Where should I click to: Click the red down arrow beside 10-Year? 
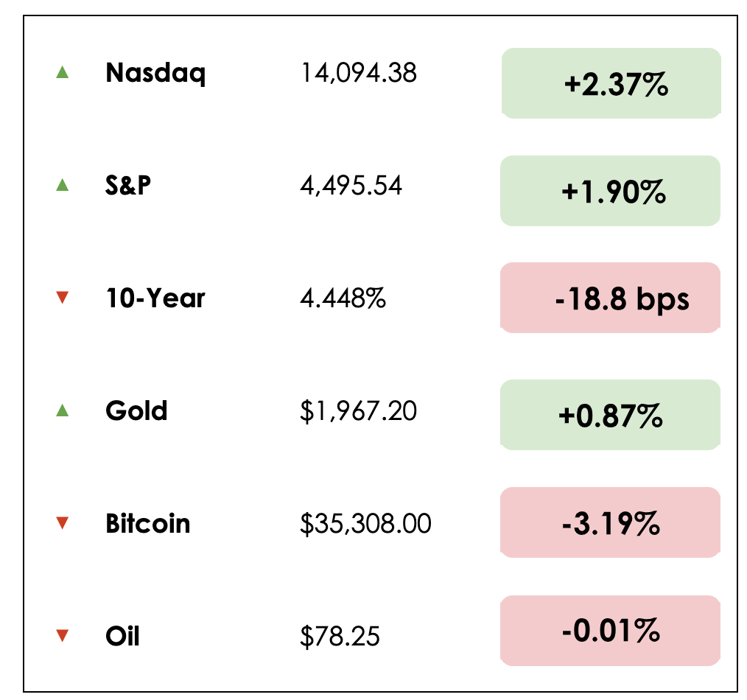pos(63,298)
